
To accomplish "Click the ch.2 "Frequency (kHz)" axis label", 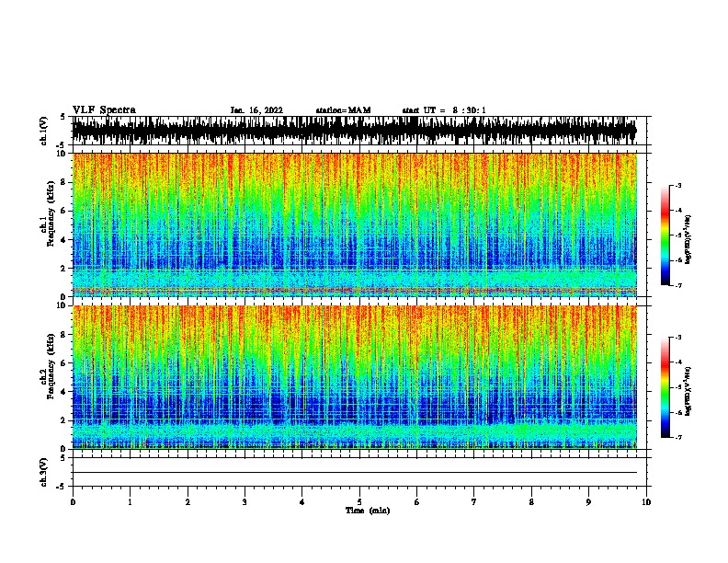I will click(51, 366).
